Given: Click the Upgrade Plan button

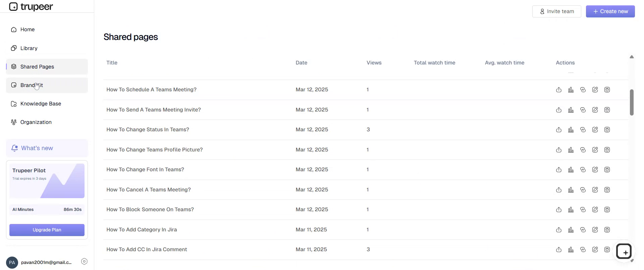Looking at the screenshot, I should click(47, 230).
